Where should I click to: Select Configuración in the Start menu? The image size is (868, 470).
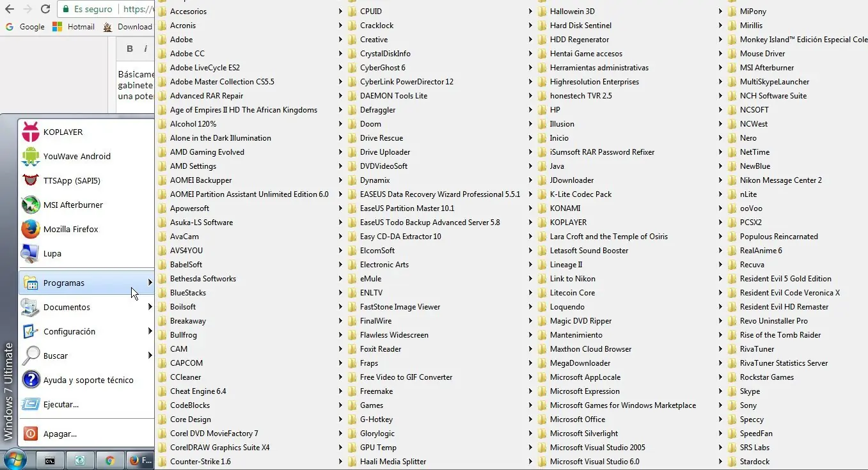pyautogui.click(x=86, y=331)
